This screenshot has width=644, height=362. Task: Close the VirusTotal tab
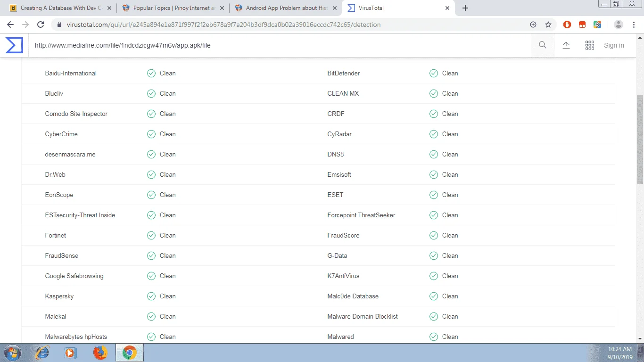tap(448, 8)
